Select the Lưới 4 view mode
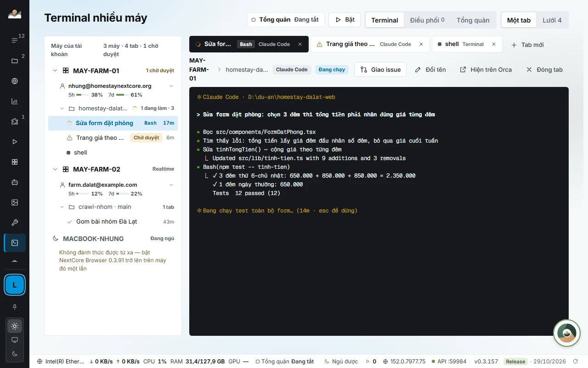588x368 pixels. 552,20
